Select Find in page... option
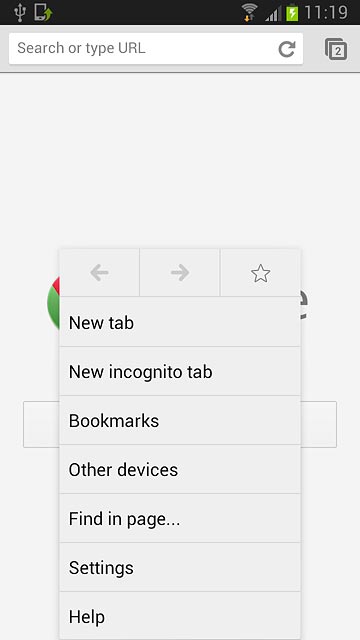Viewport: 360px width, 640px height. click(180, 518)
